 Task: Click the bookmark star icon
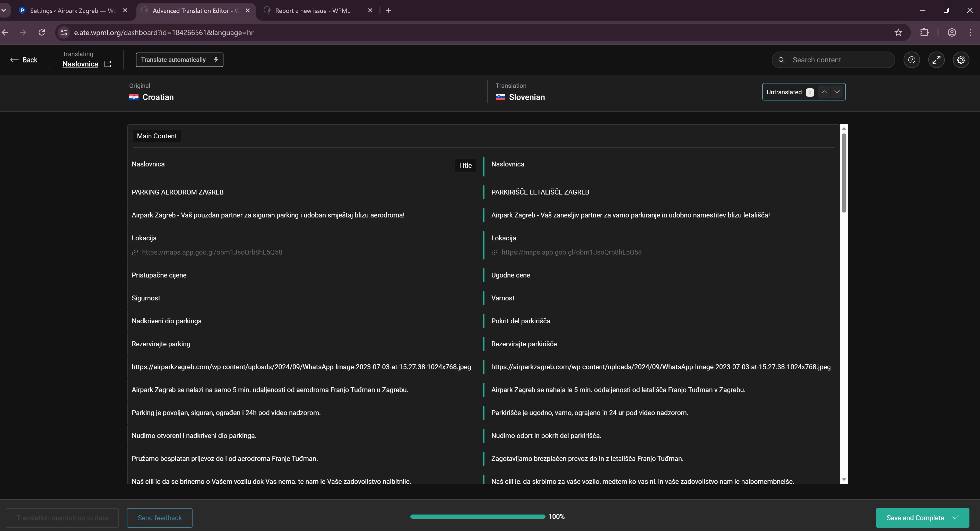pyautogui.click(x=898, y=32)
